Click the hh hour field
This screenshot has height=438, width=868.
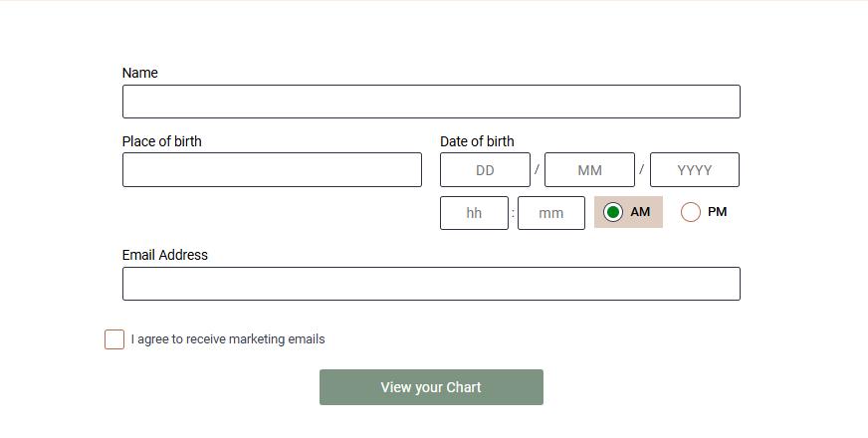[474, 213]
